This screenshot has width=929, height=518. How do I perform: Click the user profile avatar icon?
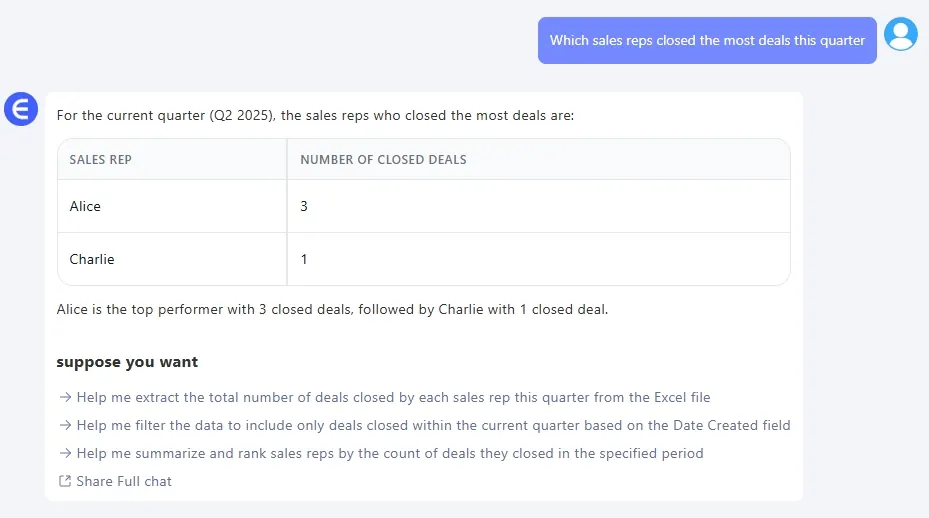[901, 35]
